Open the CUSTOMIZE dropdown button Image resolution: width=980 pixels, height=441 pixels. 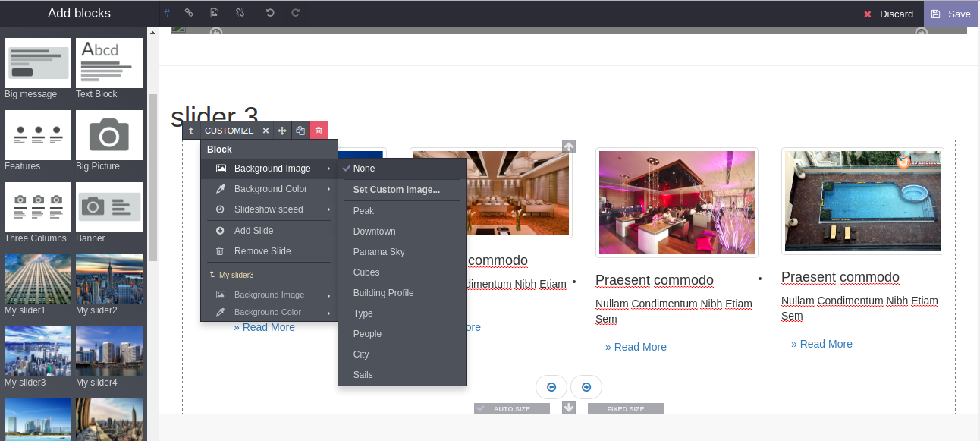tap(229, 131)
